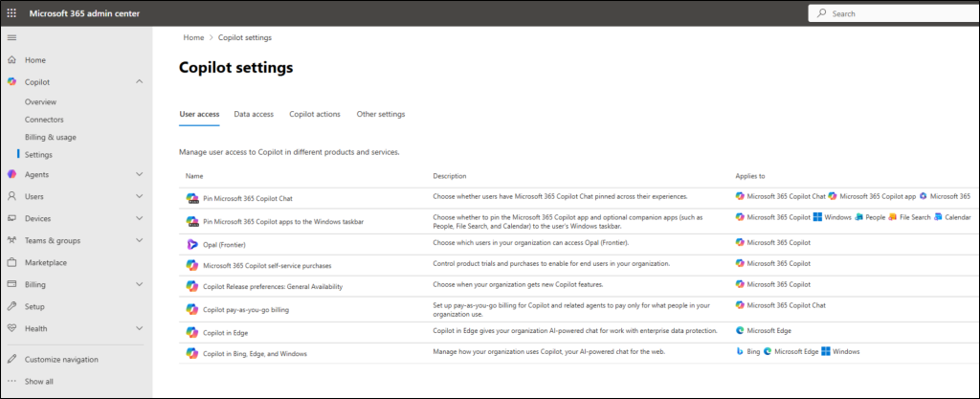Click the Copilot in Edge row icon
The height and width of the screenshot is (399, 980).
click(191, 331)
